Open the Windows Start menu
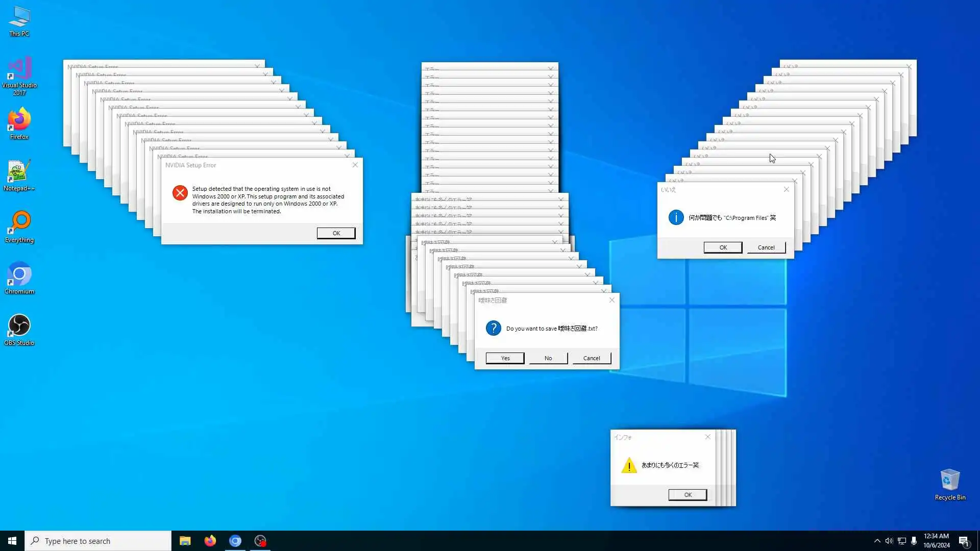 point(12,541)
